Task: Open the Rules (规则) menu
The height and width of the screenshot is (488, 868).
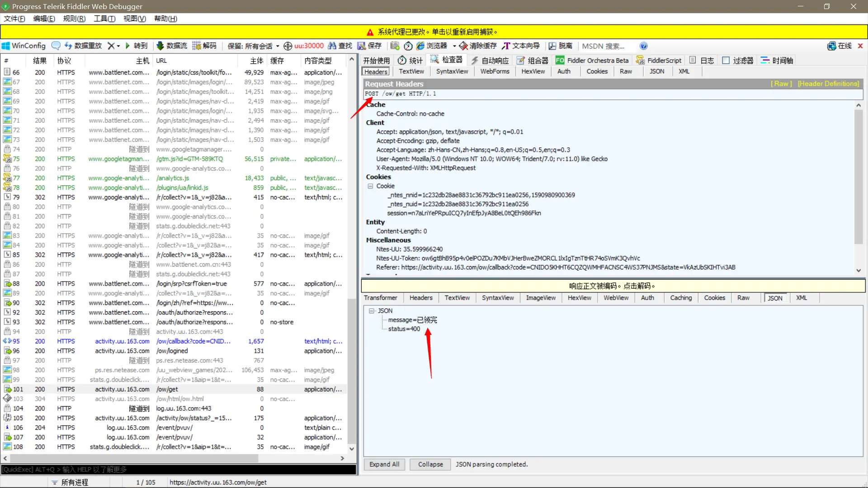Action: click(74, 19)
